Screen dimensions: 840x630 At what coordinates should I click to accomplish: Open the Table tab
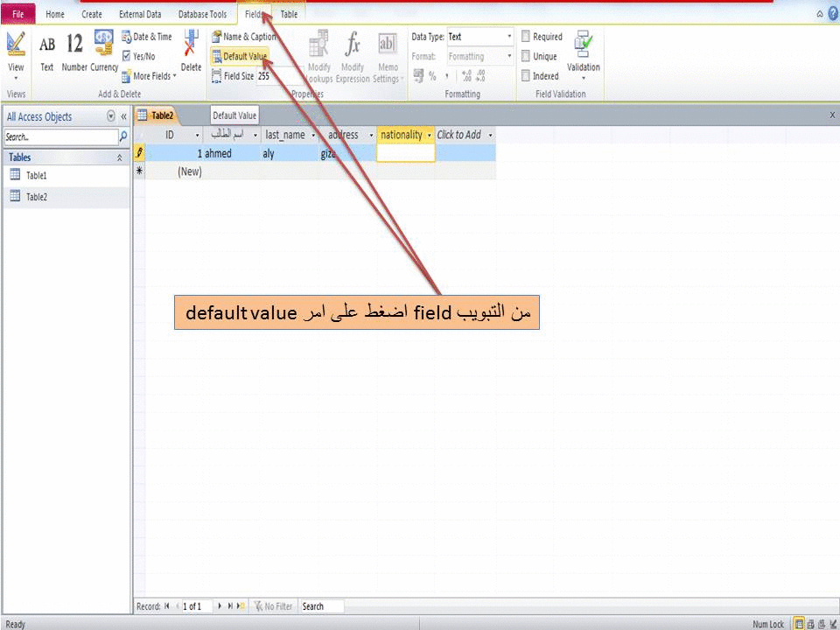coord(289,14)
